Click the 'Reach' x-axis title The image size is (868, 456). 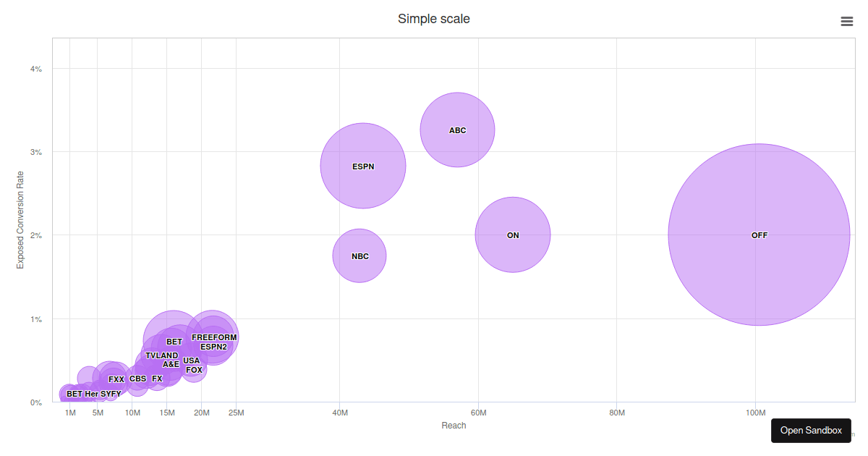(454, 426)
